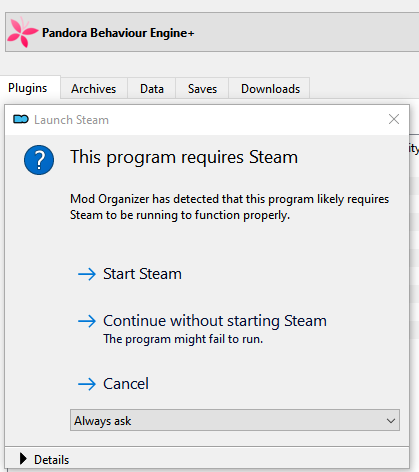Go to the Downloads tab
This screenshot has height=472, width=419.
[270, 89]
